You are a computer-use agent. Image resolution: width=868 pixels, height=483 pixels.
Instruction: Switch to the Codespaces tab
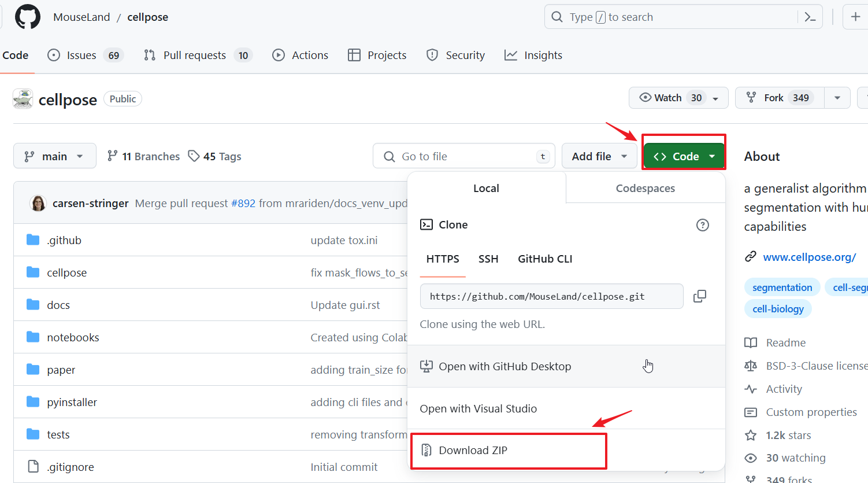[645, 188]
